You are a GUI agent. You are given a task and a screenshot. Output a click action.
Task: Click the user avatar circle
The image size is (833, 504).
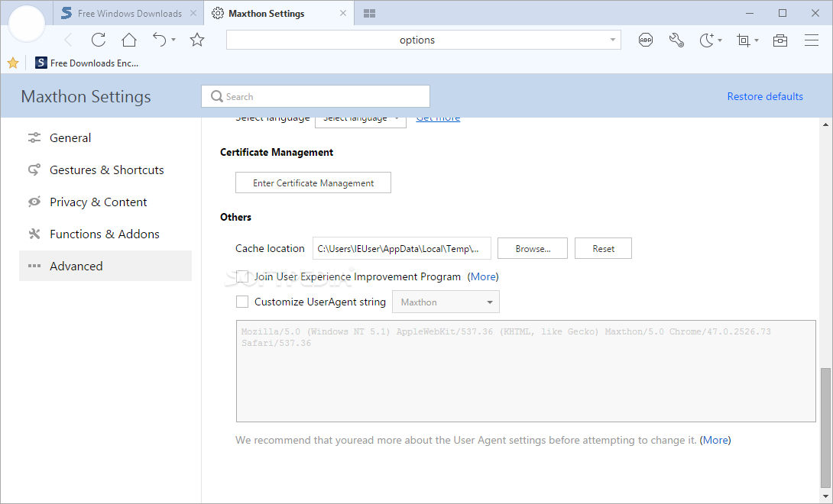(27, 24)
